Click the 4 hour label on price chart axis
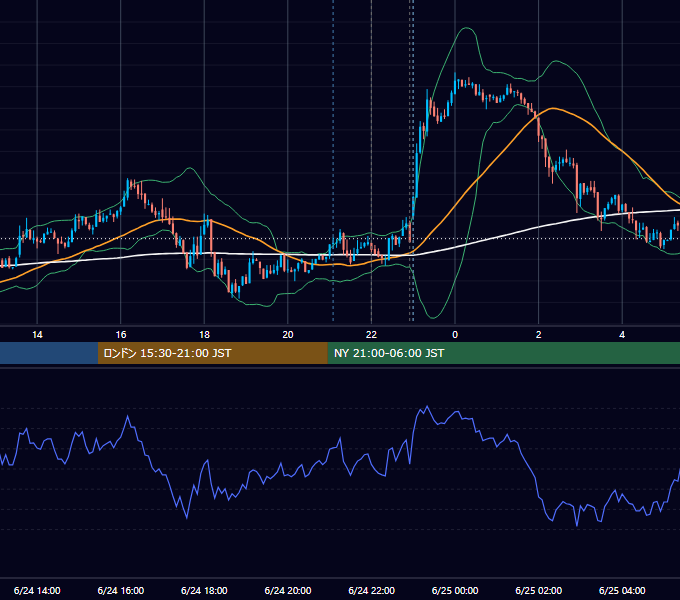The image size is (680, 600). (x=622, y=335)
